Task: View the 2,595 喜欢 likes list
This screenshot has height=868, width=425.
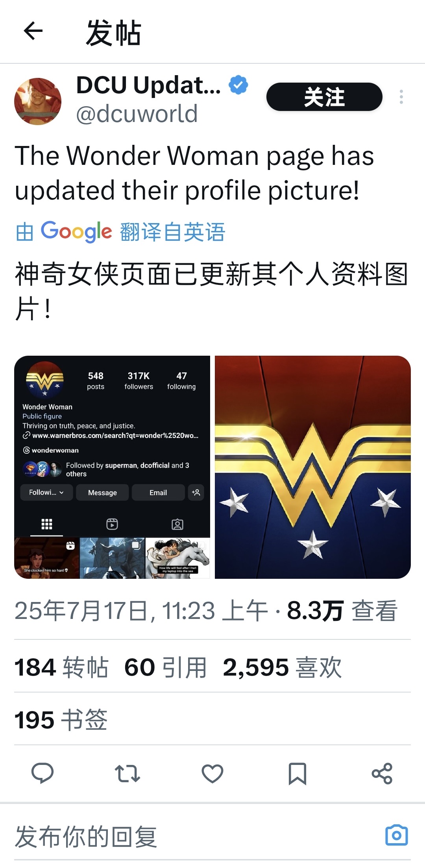Action: coord(283,667)
